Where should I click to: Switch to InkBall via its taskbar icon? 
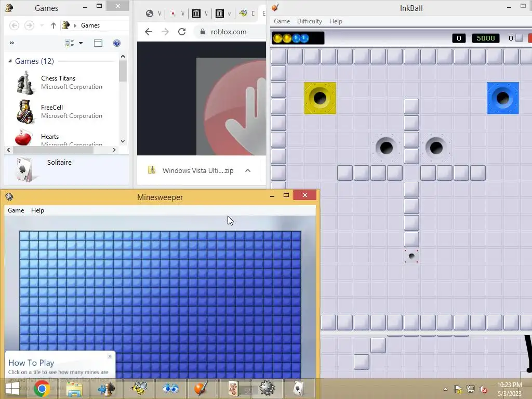201,389
